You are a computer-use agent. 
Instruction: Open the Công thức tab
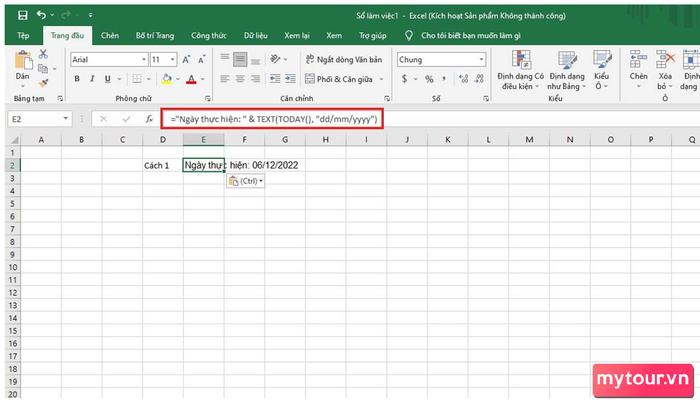208,35
